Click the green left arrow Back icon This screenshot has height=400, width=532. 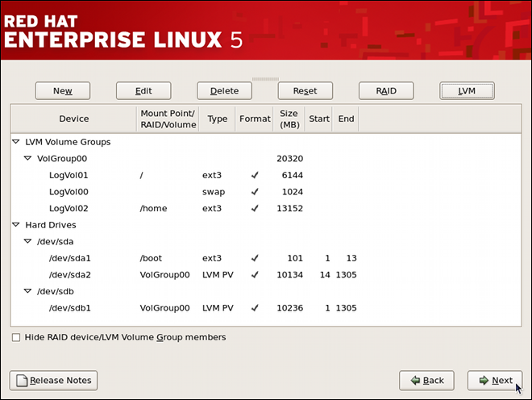pos(415,381)
